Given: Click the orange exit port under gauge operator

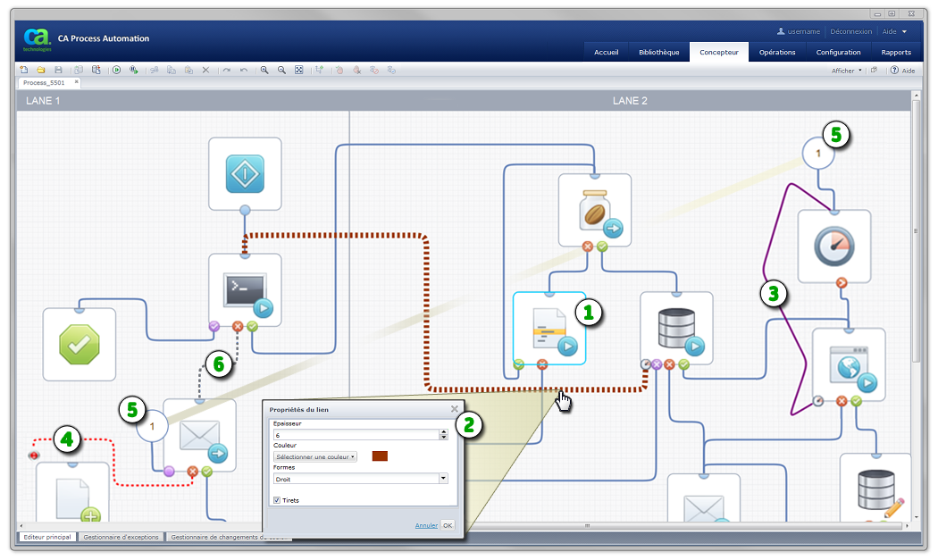Looking at the screenshot, I should pos(842,283).
